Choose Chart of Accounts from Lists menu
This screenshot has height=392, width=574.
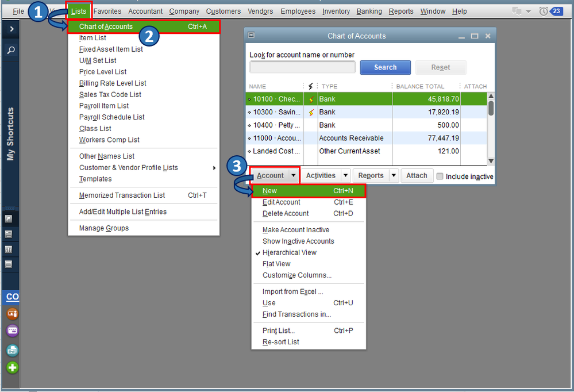coord(144,26)
